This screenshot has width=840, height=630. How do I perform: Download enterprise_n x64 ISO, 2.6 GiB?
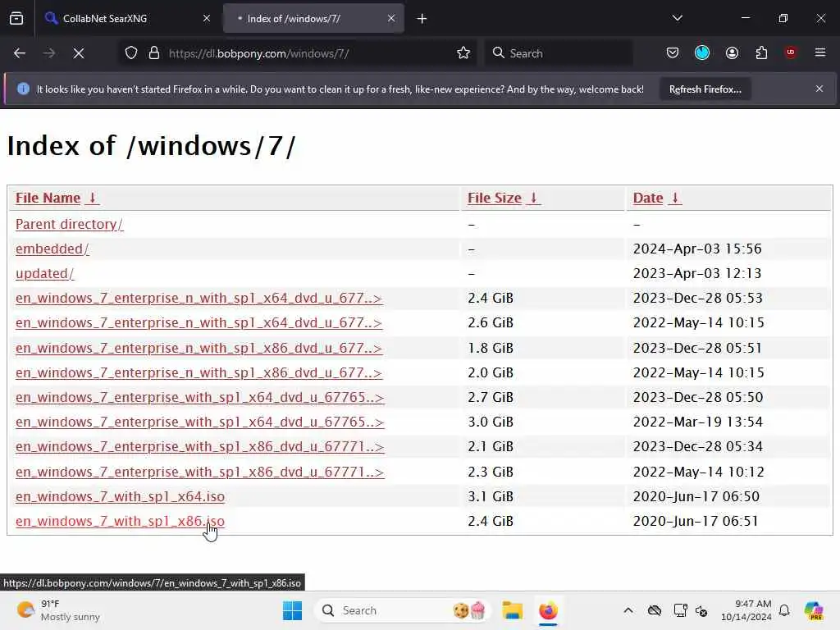tap(199, 323)
